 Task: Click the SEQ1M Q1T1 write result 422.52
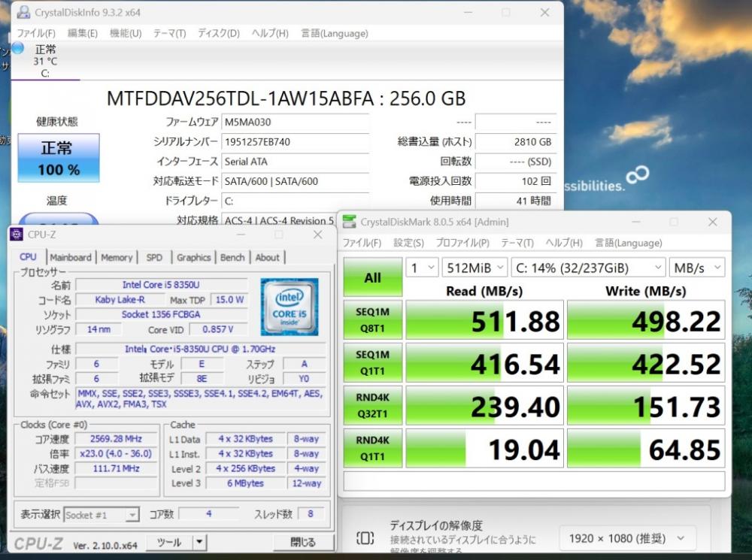[x=646, y=362]
